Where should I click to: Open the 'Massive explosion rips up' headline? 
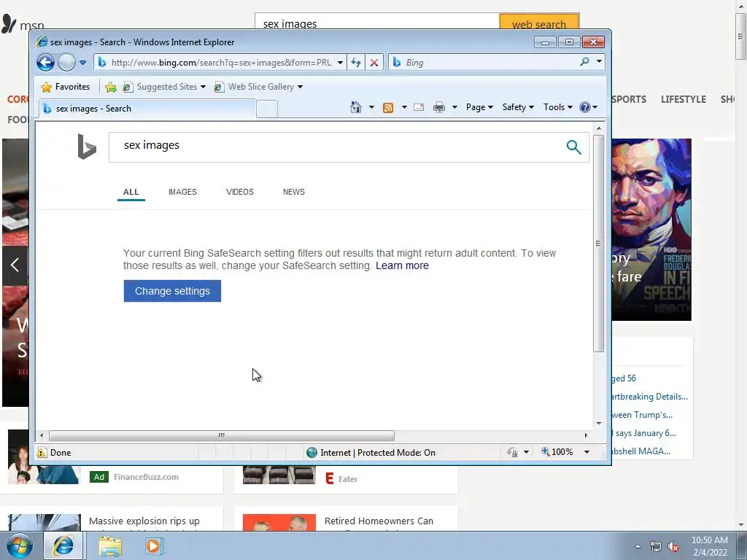click(x=144, y=521)
